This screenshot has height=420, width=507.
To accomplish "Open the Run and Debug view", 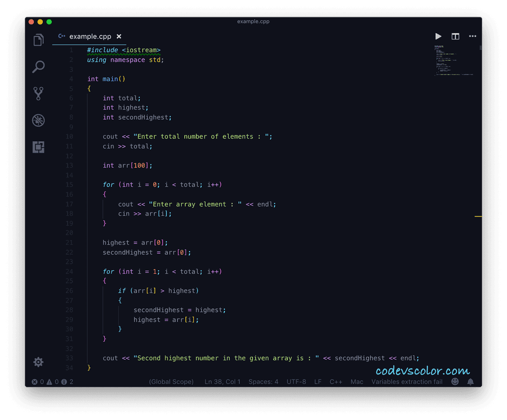I will 37,120.
